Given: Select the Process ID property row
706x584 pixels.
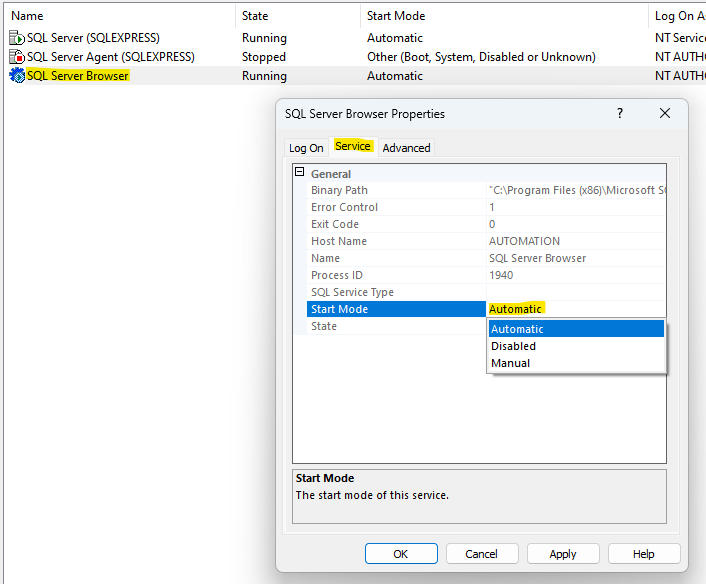Looking at the screenshot, I should tap(486, 275).
